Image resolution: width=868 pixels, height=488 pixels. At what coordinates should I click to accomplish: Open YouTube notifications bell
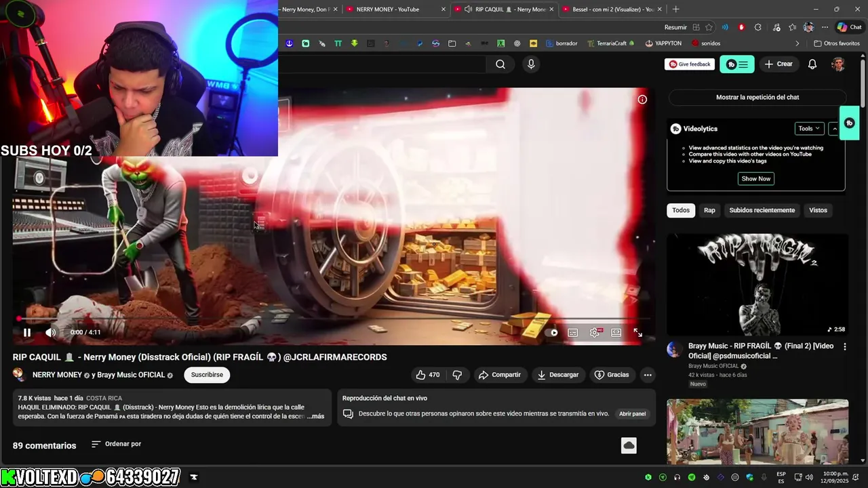[x=812, y=64]
